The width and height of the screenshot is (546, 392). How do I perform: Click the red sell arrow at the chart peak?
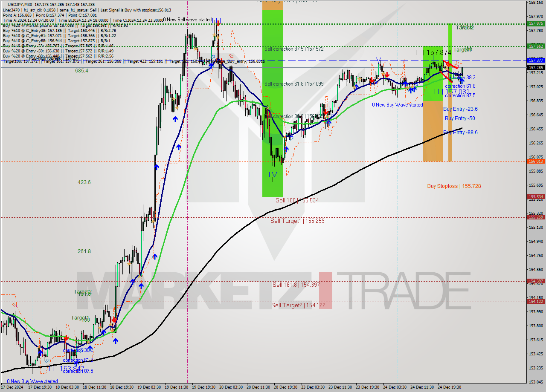218,23
